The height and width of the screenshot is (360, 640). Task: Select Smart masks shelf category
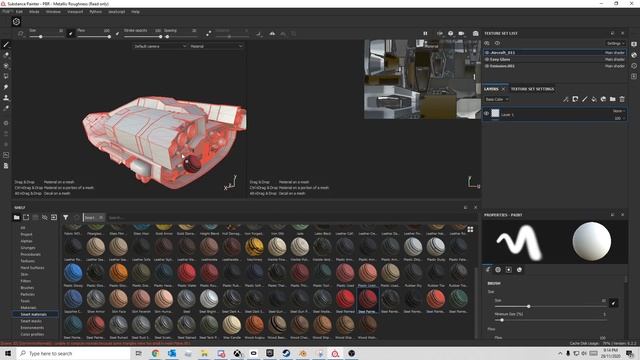point(31,321)
